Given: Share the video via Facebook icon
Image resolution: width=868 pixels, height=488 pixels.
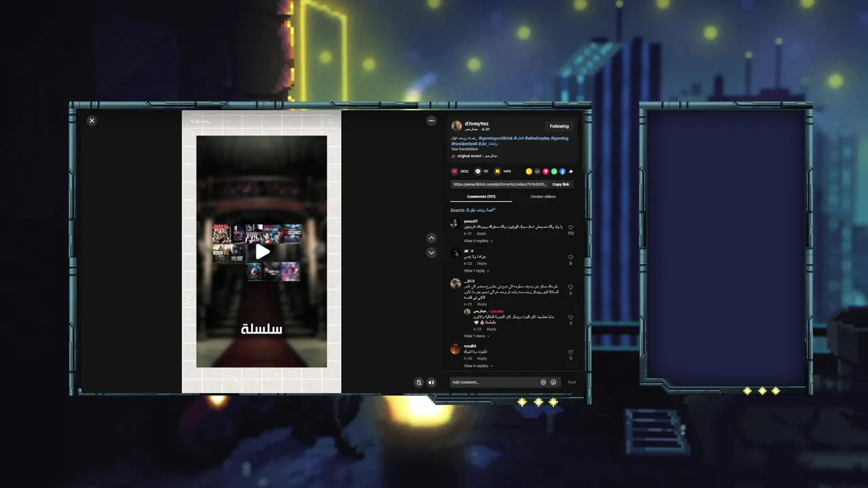Looking at the screenshot, I should 562,171.
